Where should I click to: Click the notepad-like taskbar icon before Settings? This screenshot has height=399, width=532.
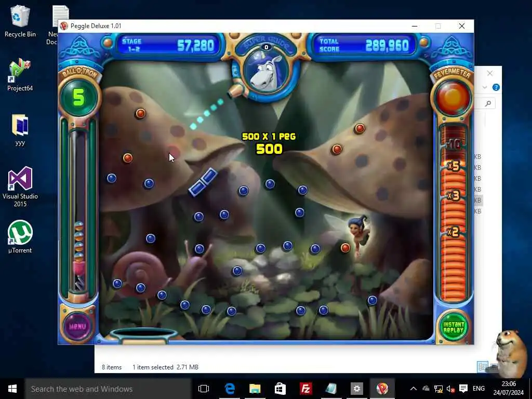click(x=331, y=389)
